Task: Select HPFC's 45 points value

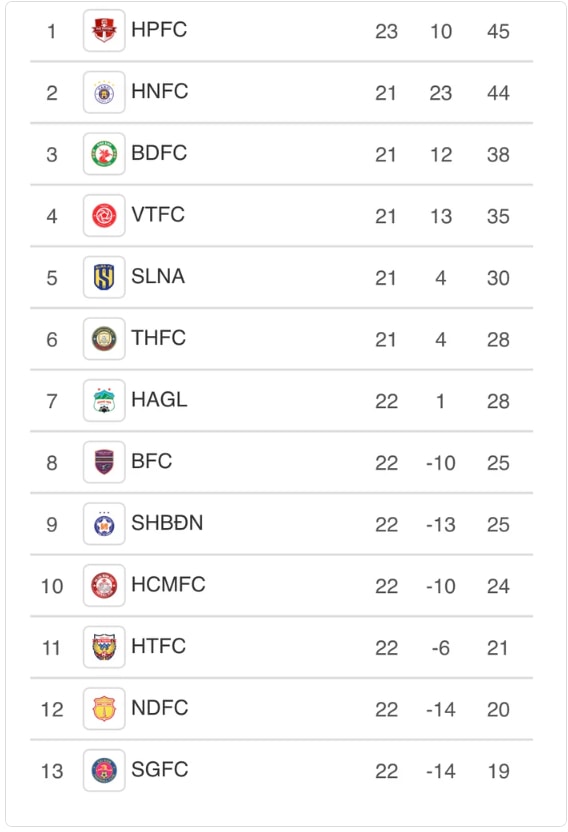Action: click(x=498, y=31)
